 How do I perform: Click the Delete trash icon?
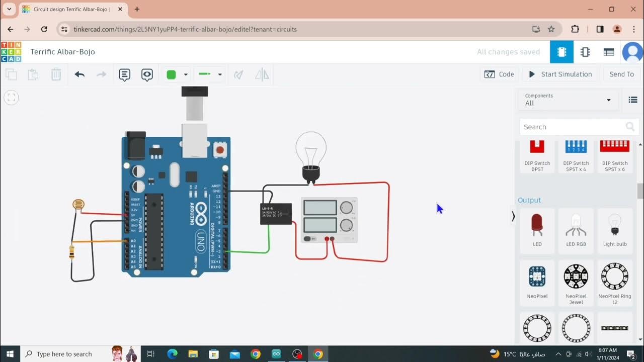[x=56, y=74]
